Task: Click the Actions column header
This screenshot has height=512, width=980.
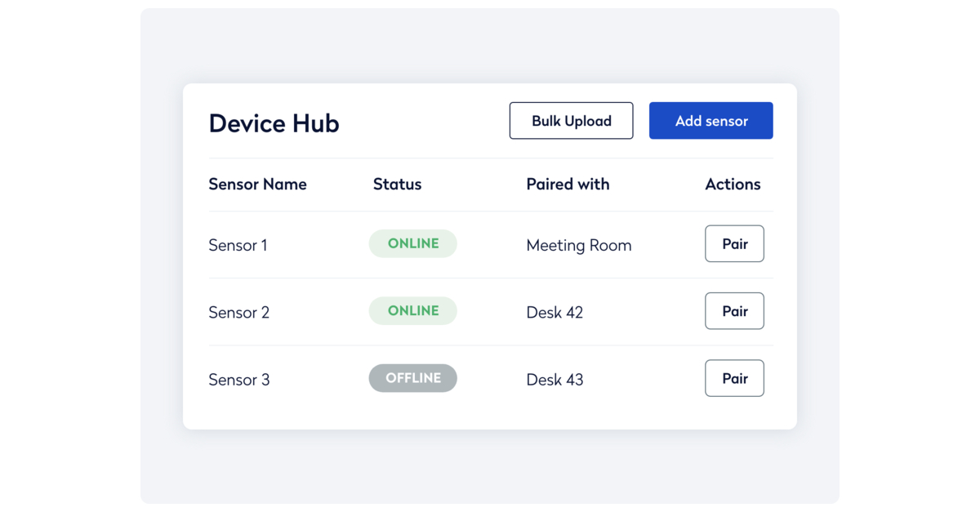Action: [733, 185]
